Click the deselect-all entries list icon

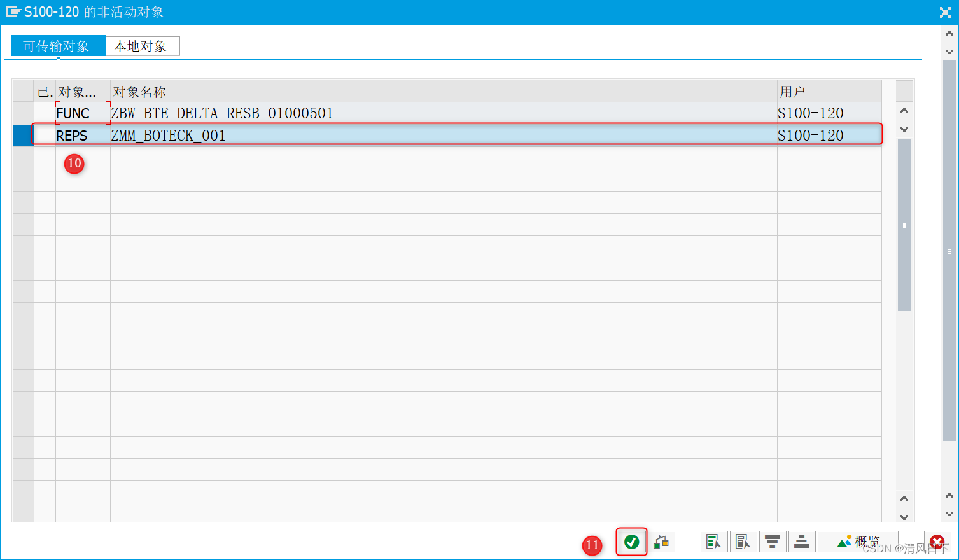(x=743, y=542)
